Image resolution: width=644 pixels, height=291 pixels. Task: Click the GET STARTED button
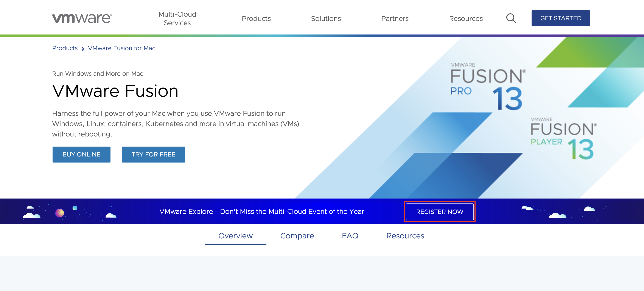pyautogui.click(x=560, y=18)
